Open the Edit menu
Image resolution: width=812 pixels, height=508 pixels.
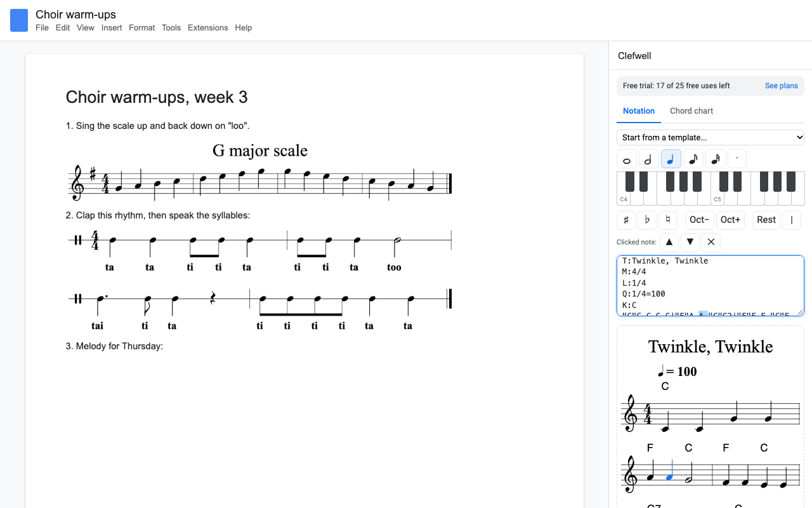[x=63, y=28]
